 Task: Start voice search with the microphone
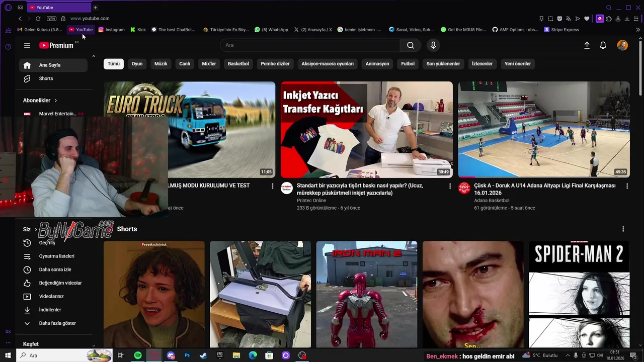(x=433, y=45)
